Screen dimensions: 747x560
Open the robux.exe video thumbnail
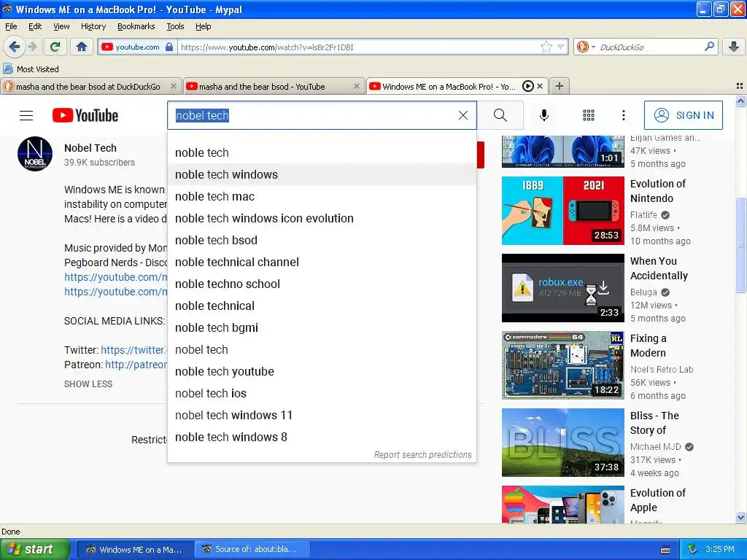point(562,287)
